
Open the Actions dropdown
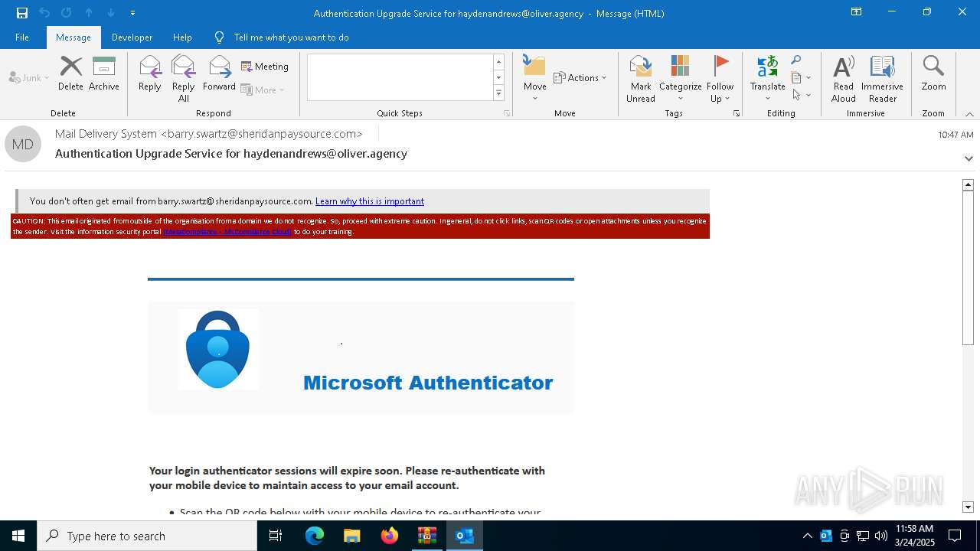tap(580, 77)
